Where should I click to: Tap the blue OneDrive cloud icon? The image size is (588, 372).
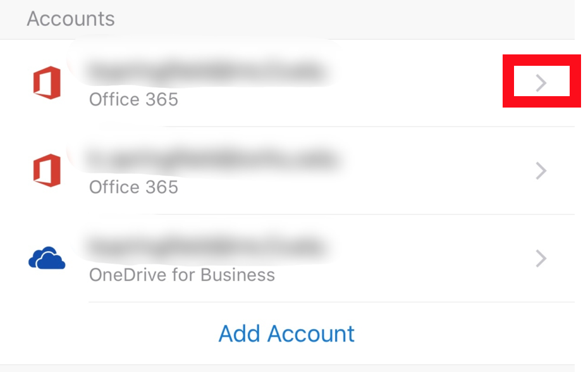47,258
